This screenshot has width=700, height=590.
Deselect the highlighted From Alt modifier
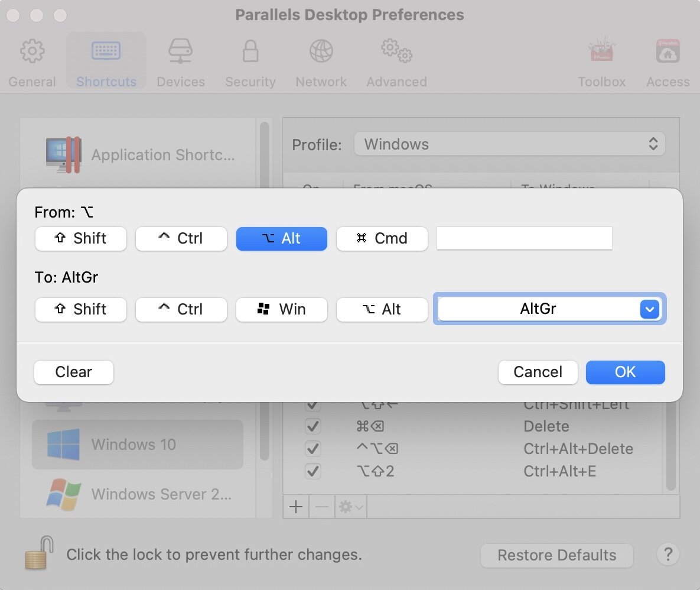(282, 238)
